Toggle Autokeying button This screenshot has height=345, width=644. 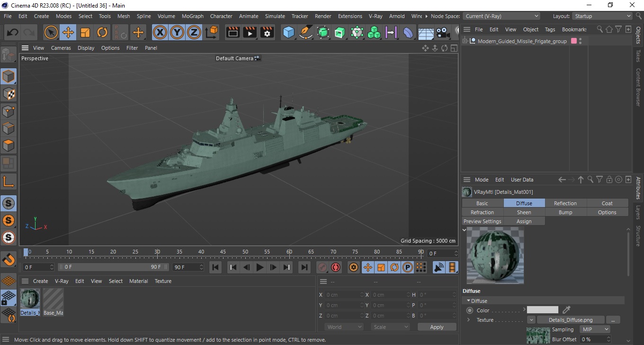[336, 267]
